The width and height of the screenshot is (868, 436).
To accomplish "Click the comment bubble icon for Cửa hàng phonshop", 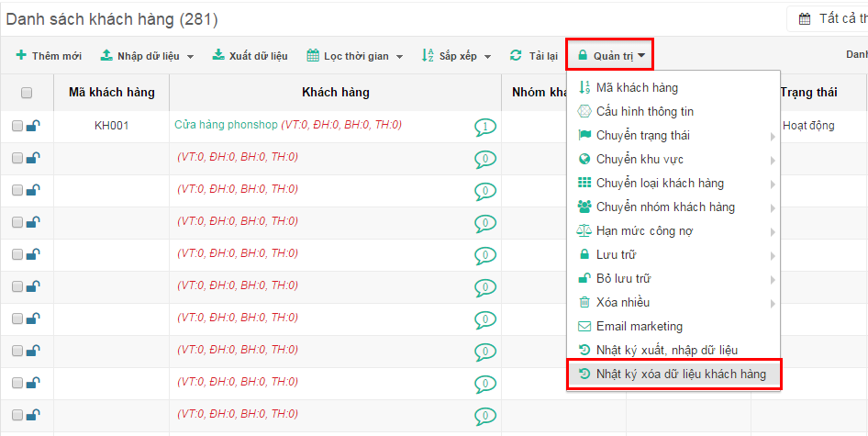I will pos(485,127).
